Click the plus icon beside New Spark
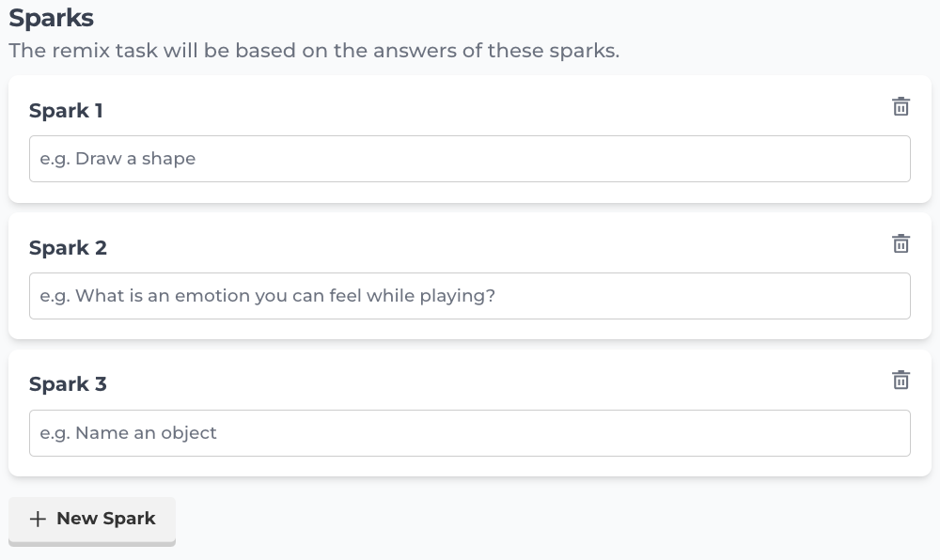This screenshot has height=560, width=940. (38, 519)
